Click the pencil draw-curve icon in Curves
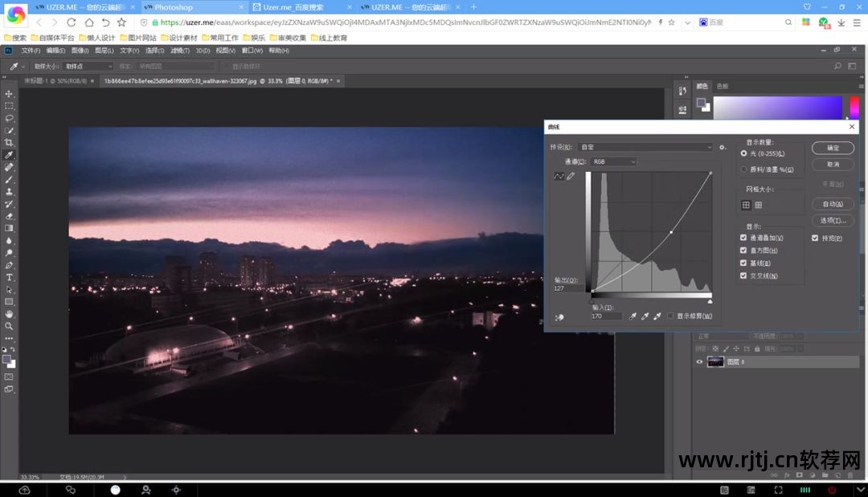 pos(571,176)
